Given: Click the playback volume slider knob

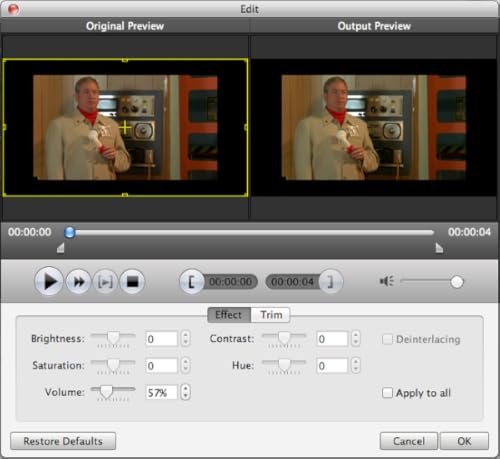Looking at the screenshot, I should click(x=457, y=282).
